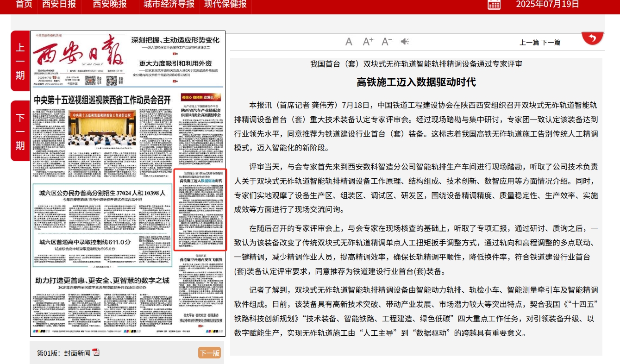Click the date 2025年07月19日

(548, 4)
